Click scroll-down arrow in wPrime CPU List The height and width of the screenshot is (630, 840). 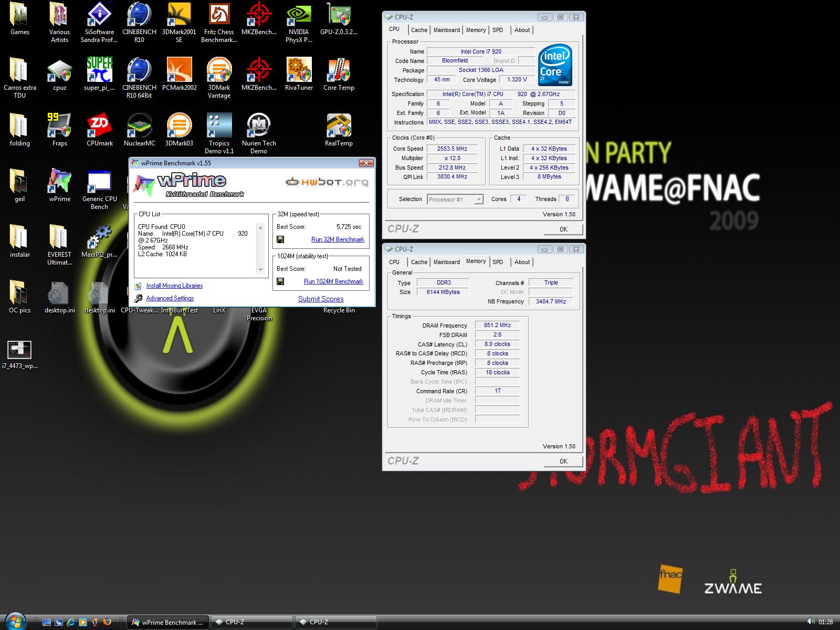pyautogui.click(x=260, y=270)
